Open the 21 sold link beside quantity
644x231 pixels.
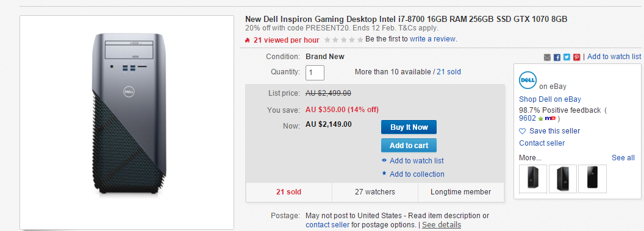tap(448, 72)
